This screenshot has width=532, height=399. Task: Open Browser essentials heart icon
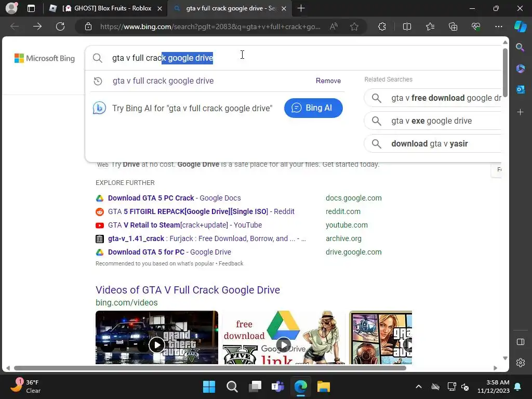[476, 26]
